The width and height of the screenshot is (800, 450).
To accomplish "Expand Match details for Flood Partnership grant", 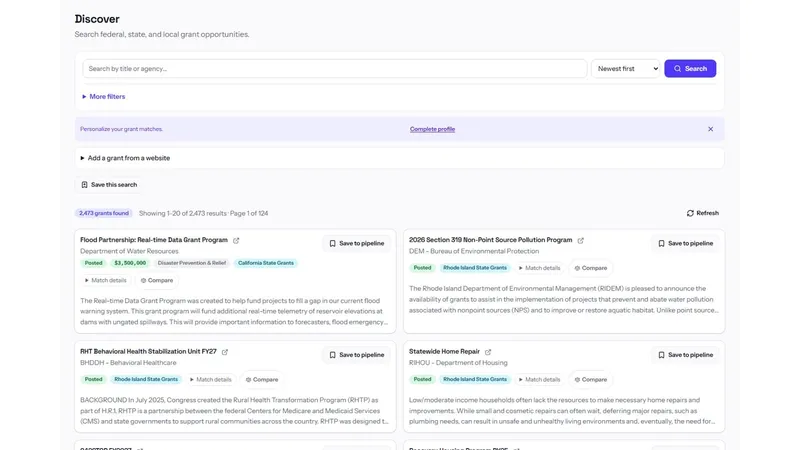I will [106, 280].
